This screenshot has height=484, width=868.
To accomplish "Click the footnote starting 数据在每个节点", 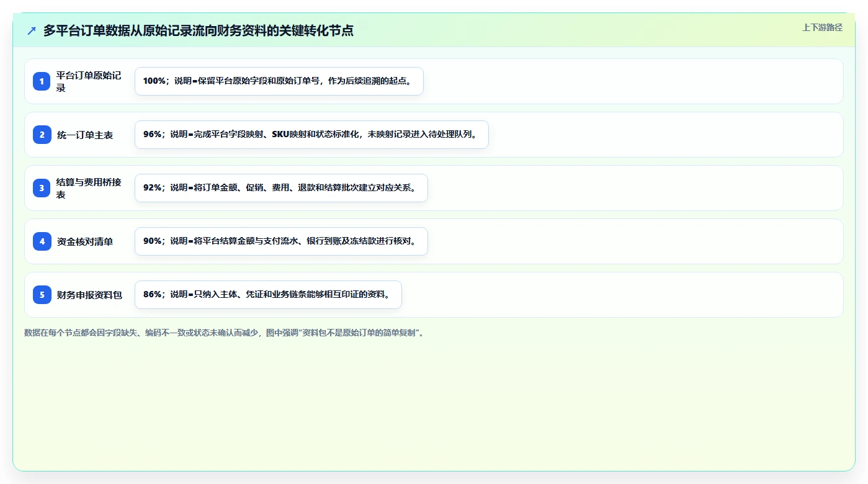I will [x=224, y=333].
